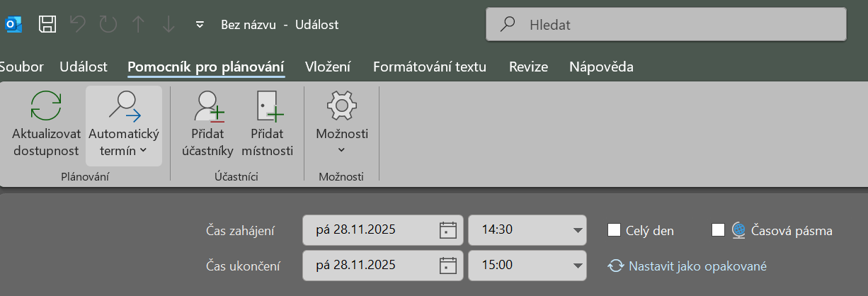Open the Soubor menu
This screenshot has height=296, width=868.
(22, 67)
